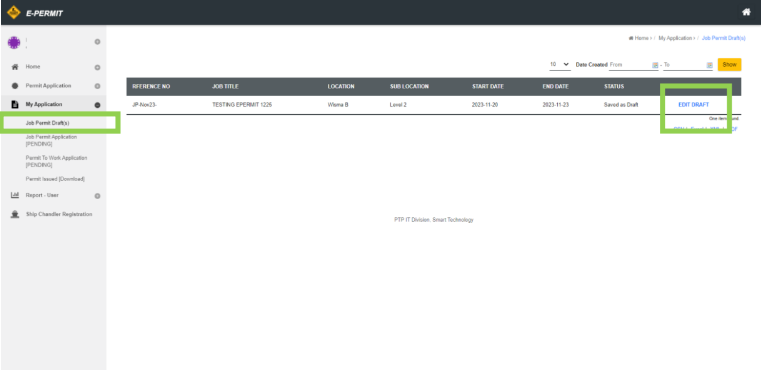Viewport: 761px width, 370px height.
Task: Open Permit To Work Application [PENDING]
Action: [56, 161]
